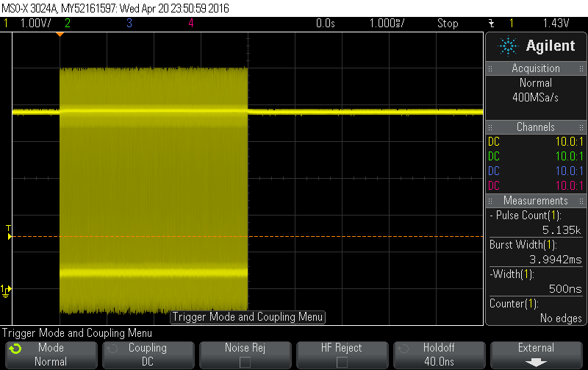Open the Coupling DC softkey selector
The width and height of the screenshot is (588, 370).
pyautogui.click(x=147, y=355)
